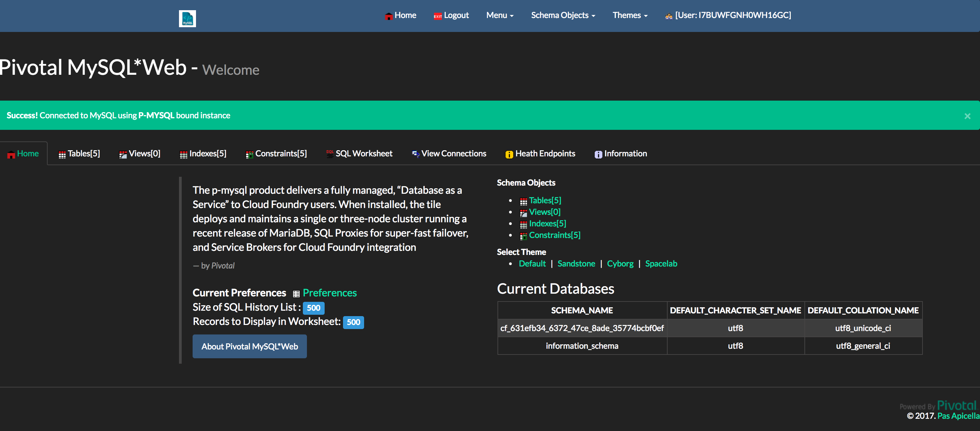Expand the Menu dropdown
This screenshot has width=980, height=431.
tap(500, 15)
